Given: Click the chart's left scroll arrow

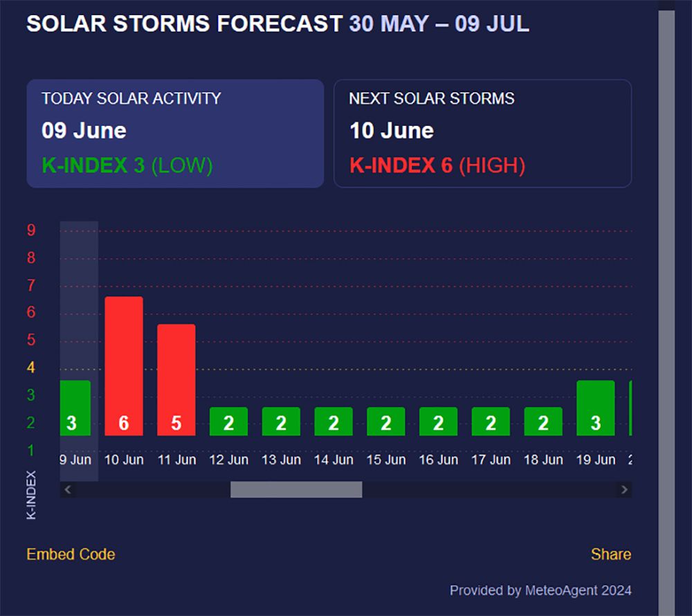Looking at the screenshot, I should [x=68, y=490].
